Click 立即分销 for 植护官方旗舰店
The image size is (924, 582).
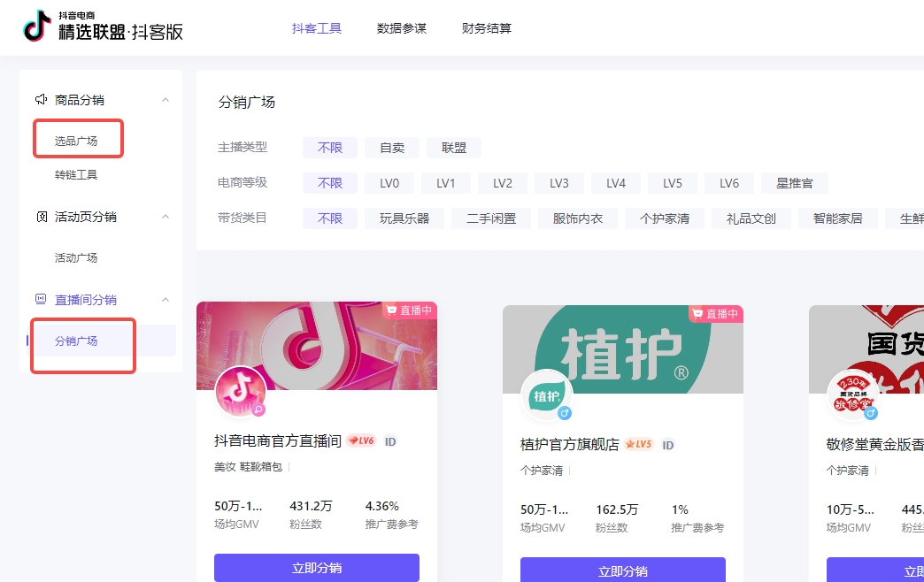coord(623,570)
